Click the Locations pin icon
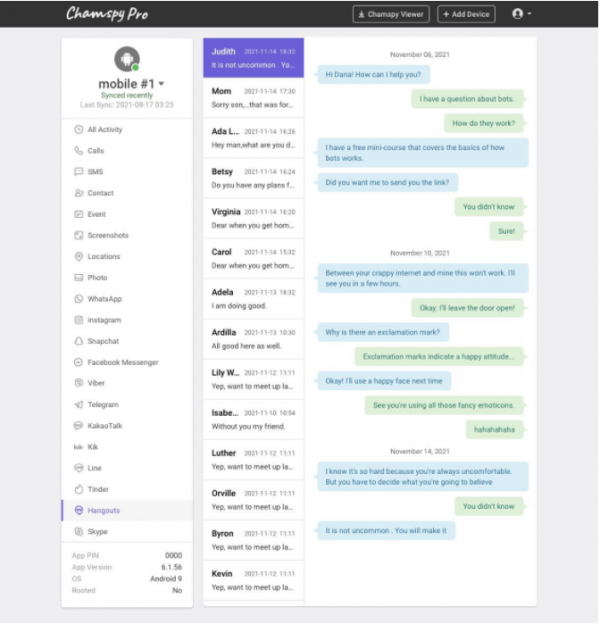 (x=79, y=256)
